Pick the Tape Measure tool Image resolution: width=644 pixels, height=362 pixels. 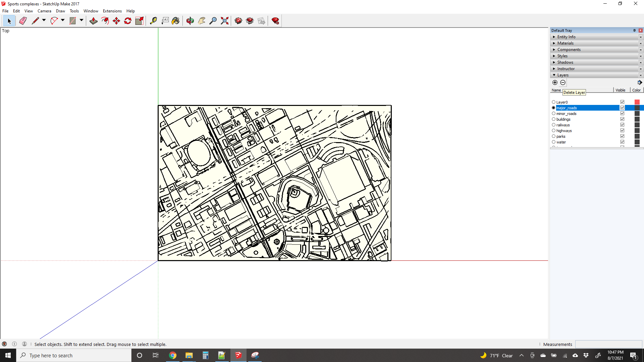click(153, 21)
